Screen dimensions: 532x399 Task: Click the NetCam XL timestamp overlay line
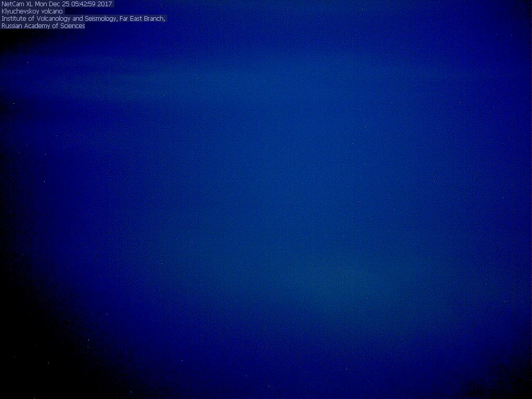pos(57,4)
